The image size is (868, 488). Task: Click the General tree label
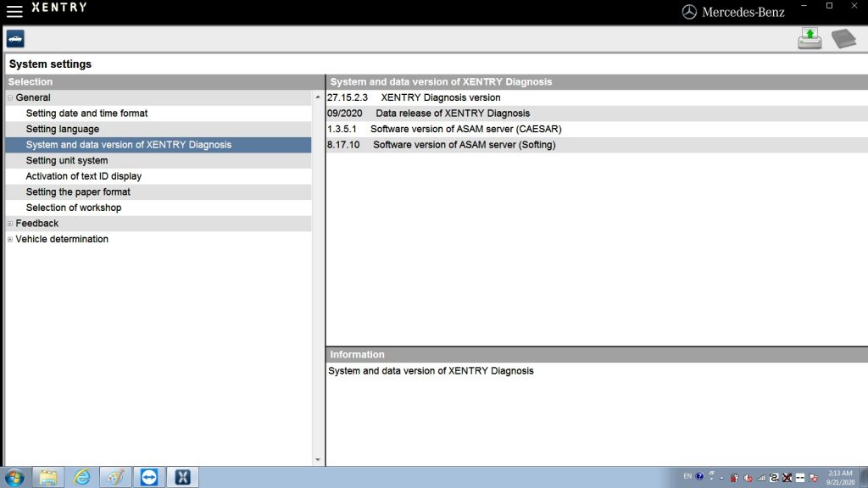33,97
